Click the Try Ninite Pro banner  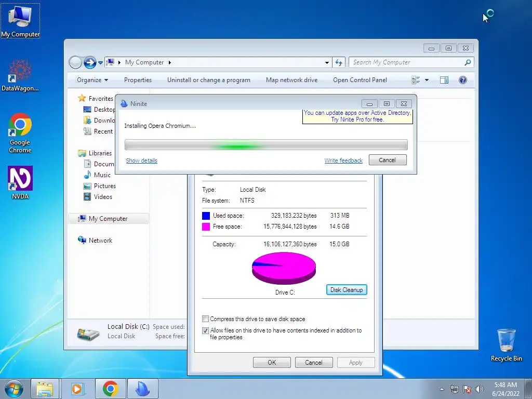[x=357, y=116]
